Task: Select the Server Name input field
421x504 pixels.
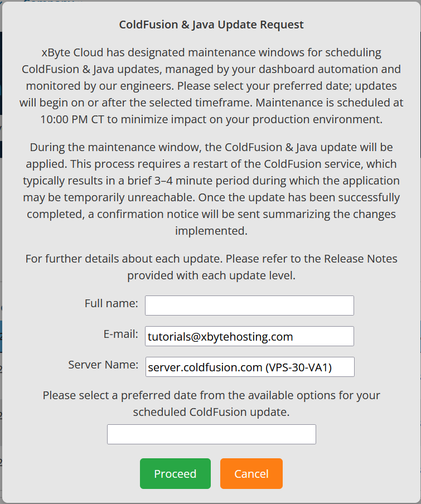Action: click(x=249, y=367)
